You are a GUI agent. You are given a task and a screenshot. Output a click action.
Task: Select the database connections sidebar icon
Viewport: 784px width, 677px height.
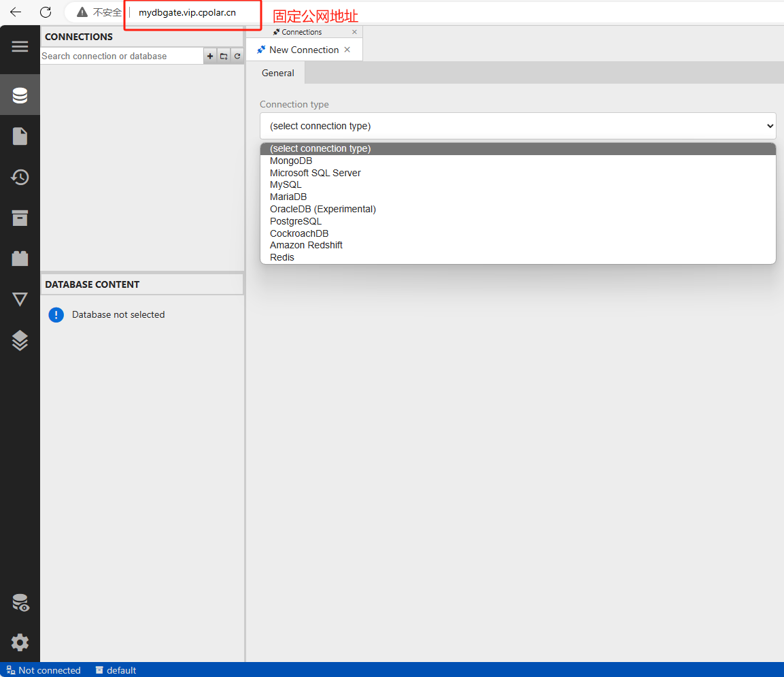[20, 95]
